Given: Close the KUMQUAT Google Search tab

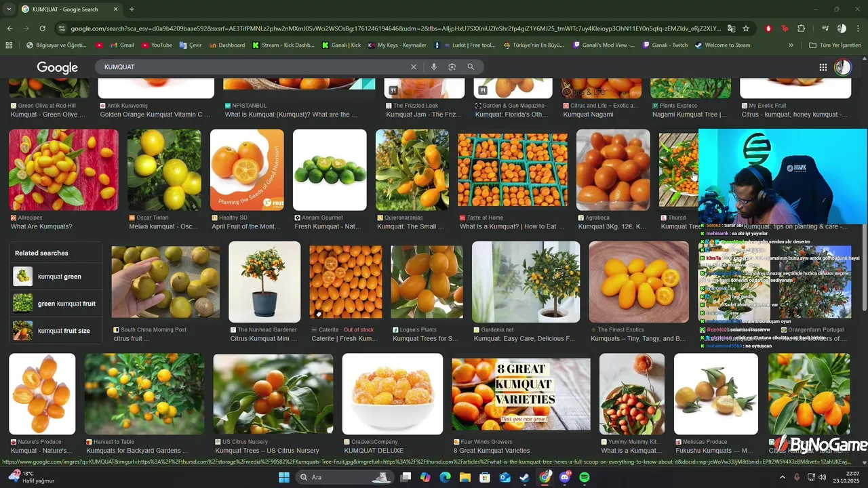Looking at the screenshot, I should [115, 9].
